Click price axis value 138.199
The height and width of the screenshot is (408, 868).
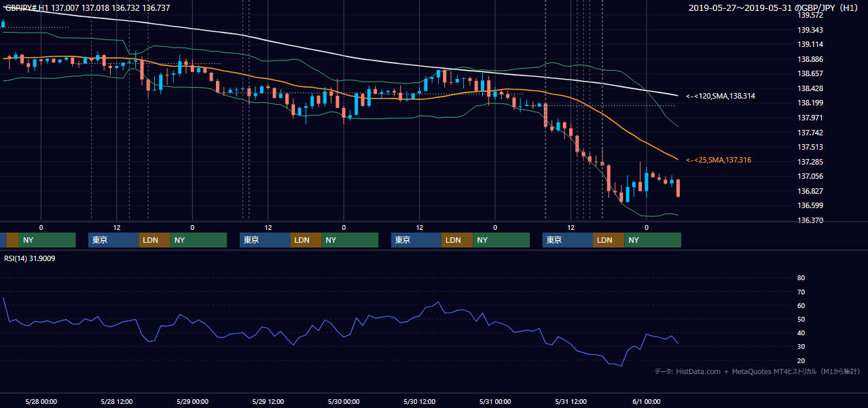[x=810, y=103]
